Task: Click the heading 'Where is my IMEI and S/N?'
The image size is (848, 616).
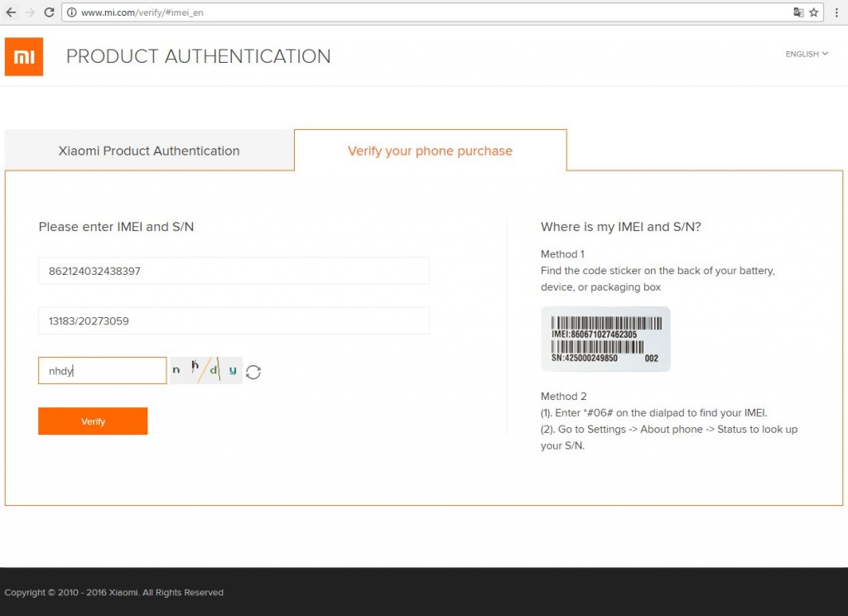Action: click(x=621, y=227)
